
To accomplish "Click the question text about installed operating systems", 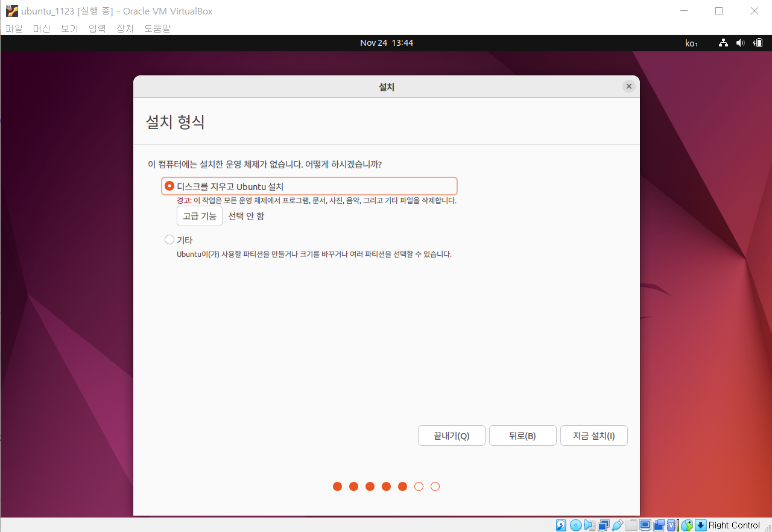I will pyautogui.click(x=265, y=164).
